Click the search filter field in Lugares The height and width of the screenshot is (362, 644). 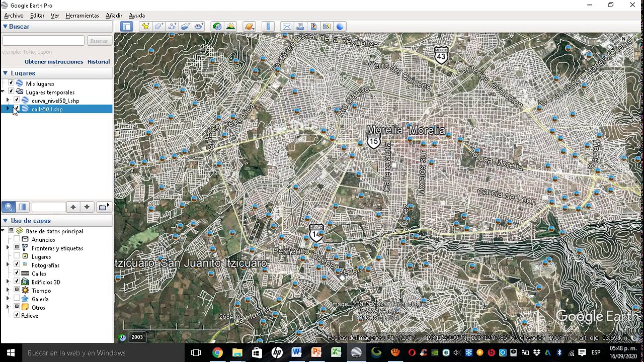point(48,207)
